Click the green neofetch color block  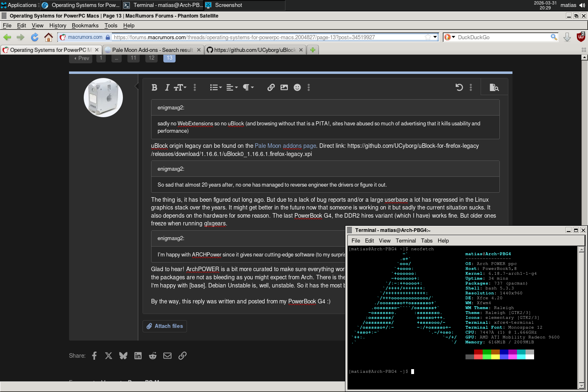[487, 352]
